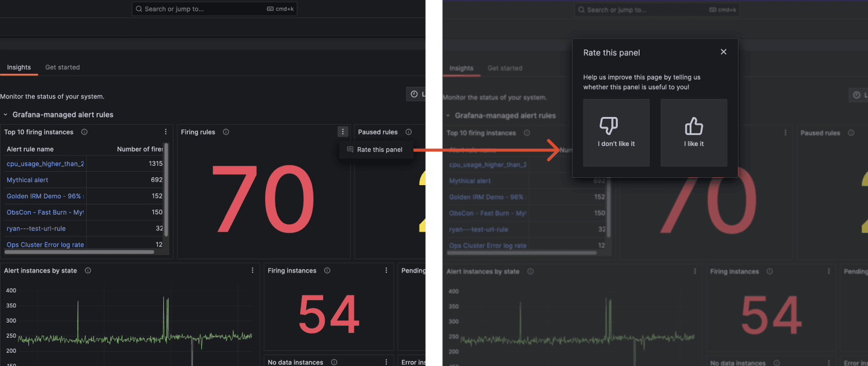Click the I don't like it button

[x=616, y=133]
